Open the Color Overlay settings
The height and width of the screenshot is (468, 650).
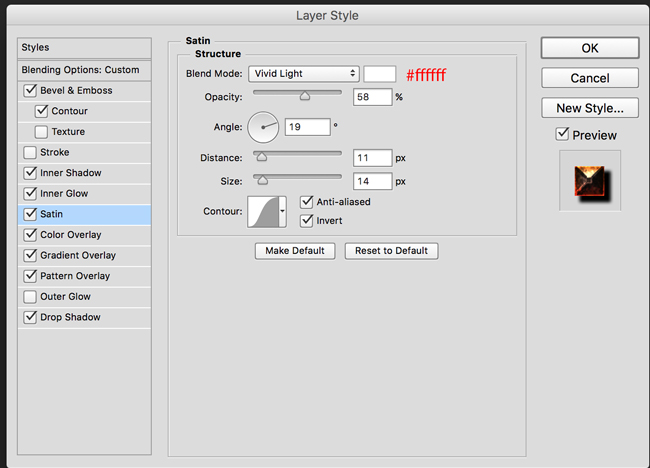[70, 235]
